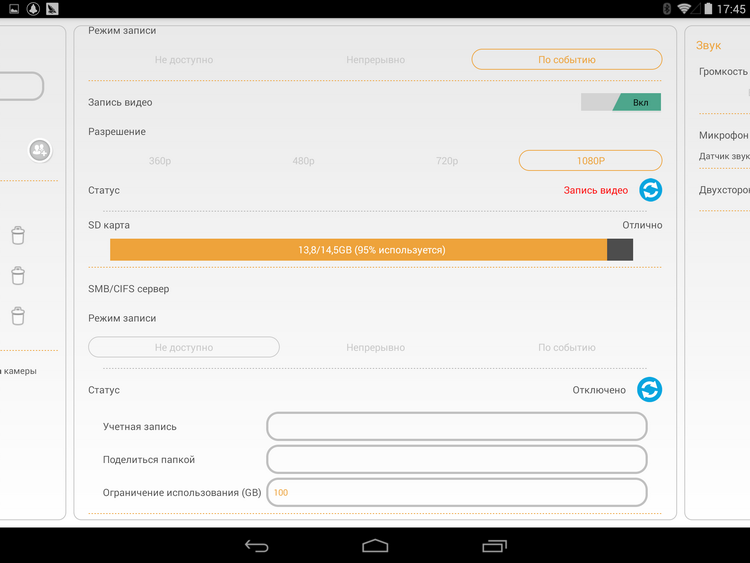This screenshot has height=563, width=750.
Task: Choose 480p resolution
Action: (x=303, y=161)
